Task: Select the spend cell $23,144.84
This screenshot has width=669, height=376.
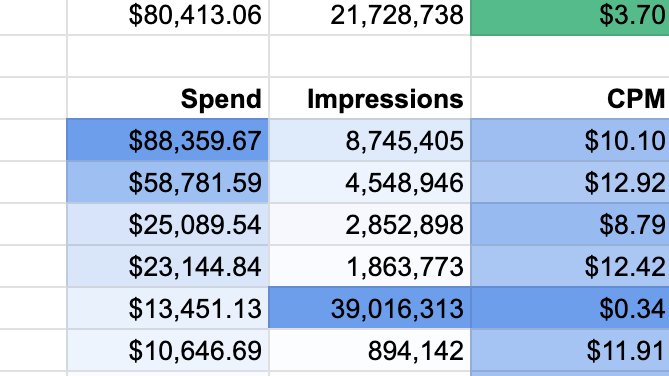Action: (x=168, y=266)
